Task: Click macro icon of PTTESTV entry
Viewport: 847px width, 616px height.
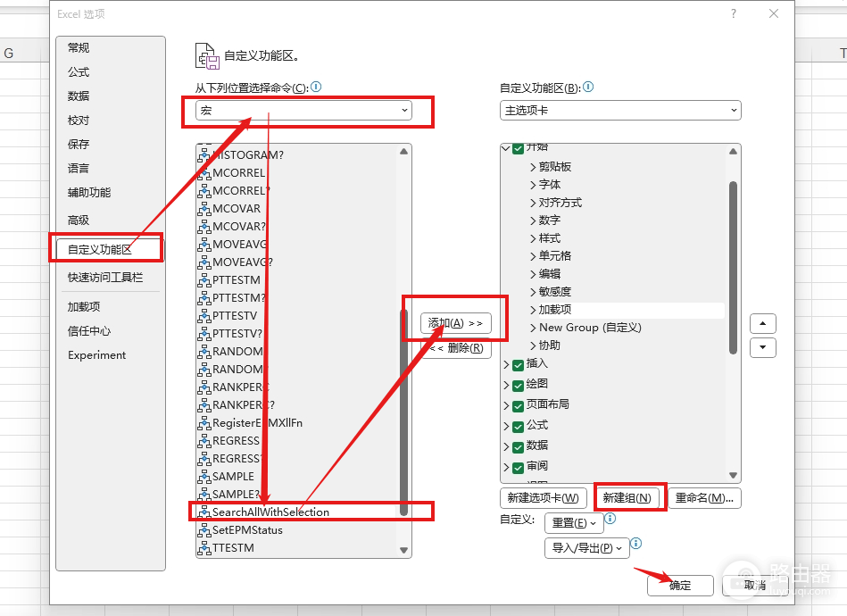Action: click(204, 315)
